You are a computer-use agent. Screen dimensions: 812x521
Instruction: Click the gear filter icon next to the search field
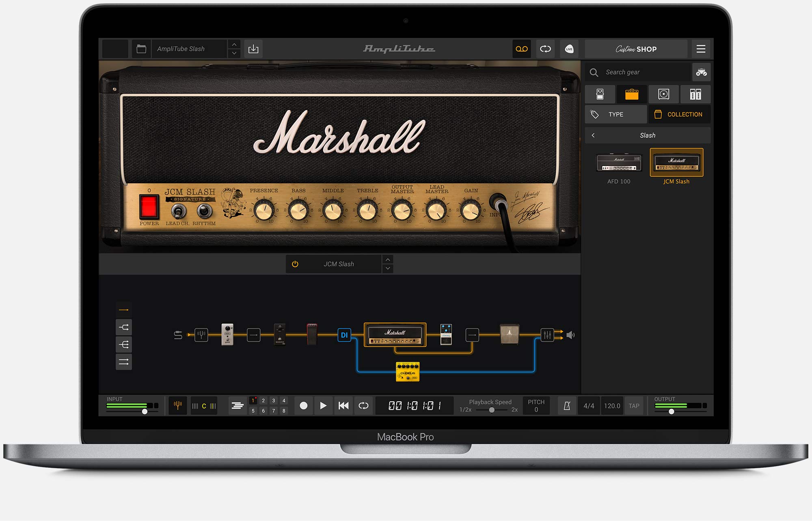(701, 72)
